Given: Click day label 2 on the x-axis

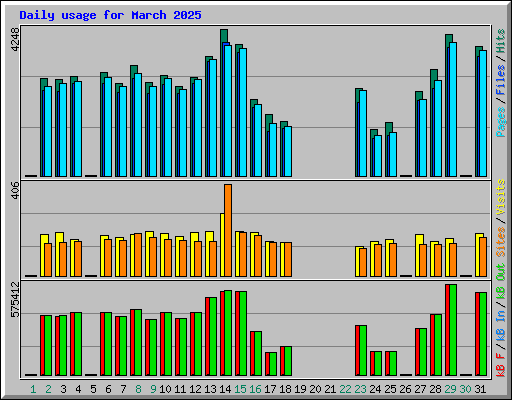Looking at the screenshot, I should tap(48, 389).
